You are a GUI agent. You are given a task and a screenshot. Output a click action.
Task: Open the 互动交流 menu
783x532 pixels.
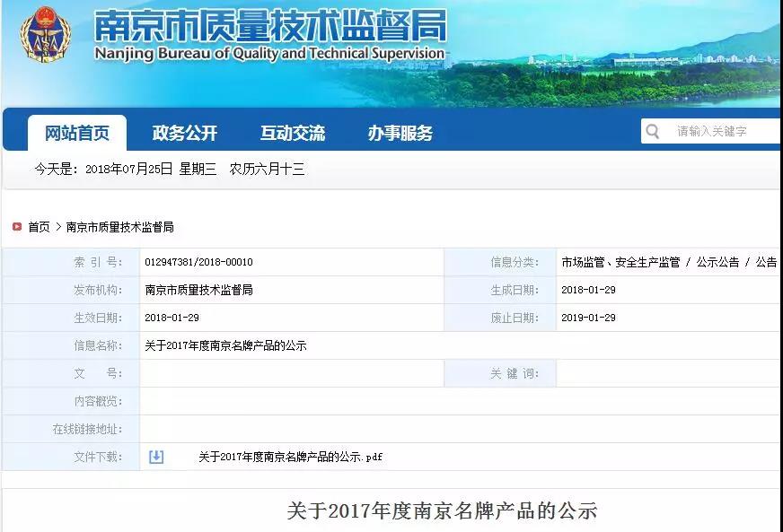tap(293, 133)
